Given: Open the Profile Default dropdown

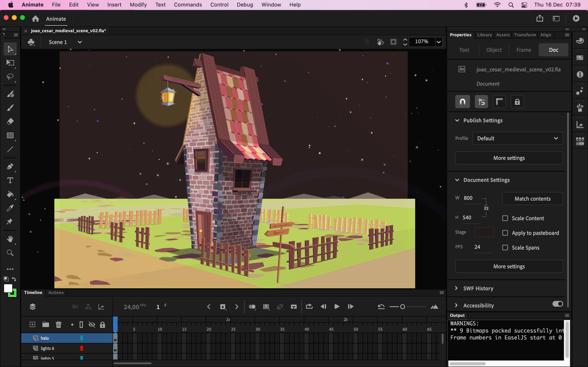Looking at the screenshot, I should coord(517,138).
